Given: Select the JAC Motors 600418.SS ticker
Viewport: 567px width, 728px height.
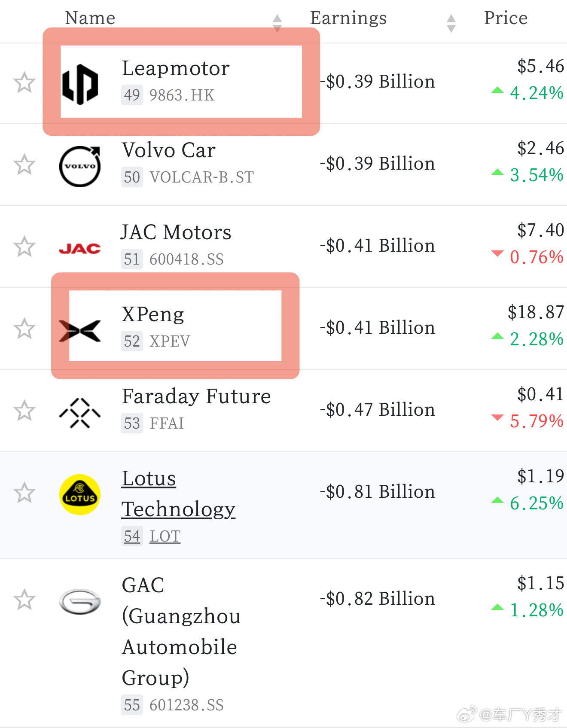Looking at the screenshot, I should pos(186,259).
